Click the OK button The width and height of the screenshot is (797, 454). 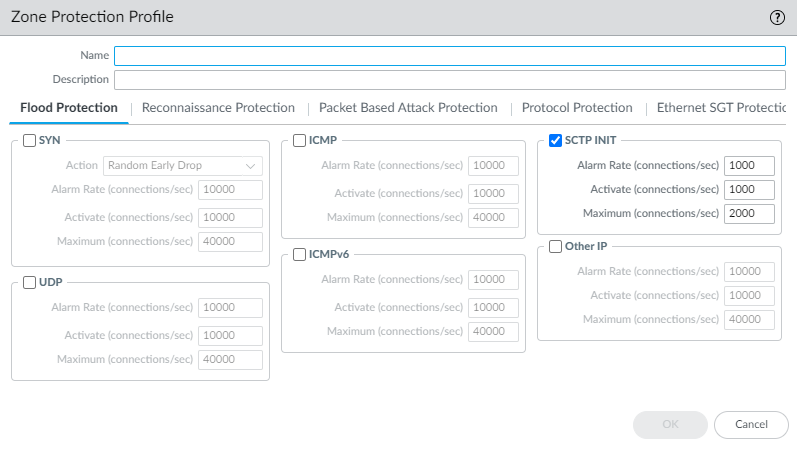pyautogui.click(x=670, y=424)
